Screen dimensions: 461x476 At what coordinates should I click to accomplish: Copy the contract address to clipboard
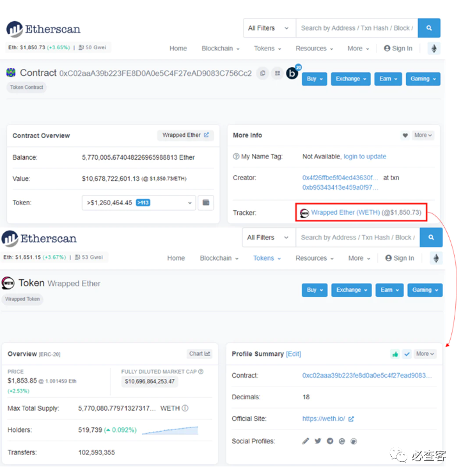tap(263, 73)
